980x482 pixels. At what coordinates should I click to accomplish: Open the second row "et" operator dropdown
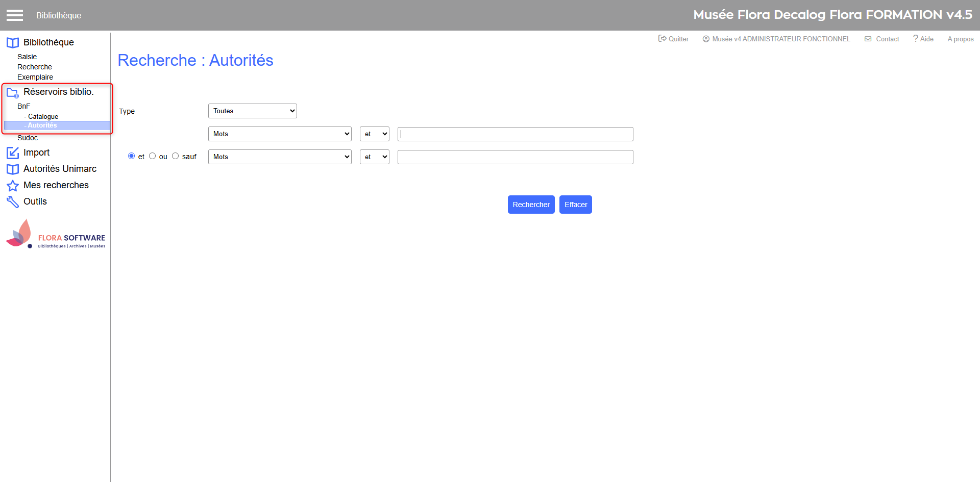click(x=374, y=157)
